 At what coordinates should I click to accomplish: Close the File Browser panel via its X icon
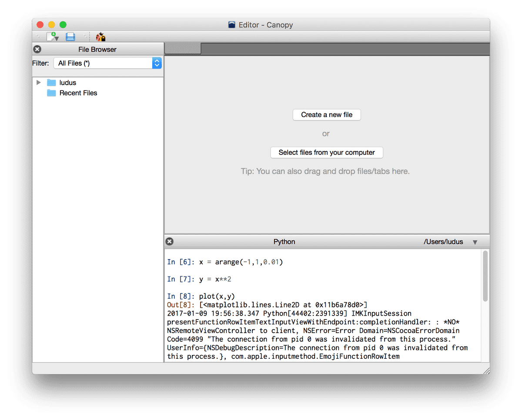click(37, 49)
